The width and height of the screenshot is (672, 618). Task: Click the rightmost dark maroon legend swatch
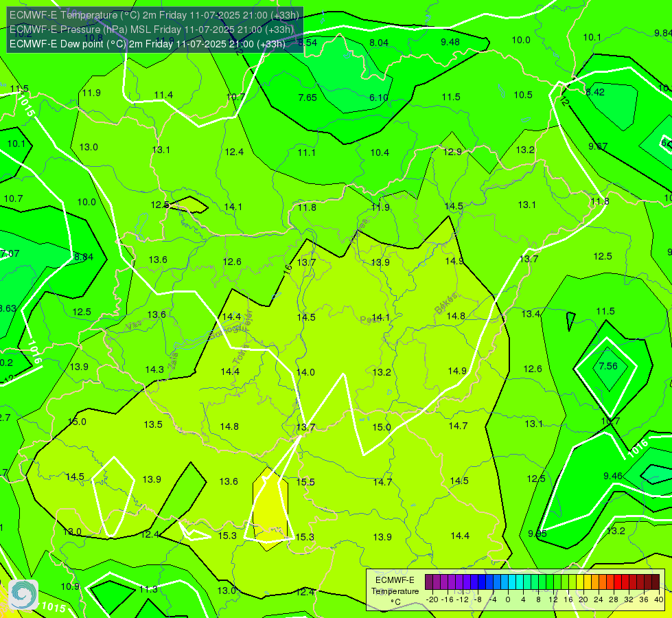(x=656, y=582)
